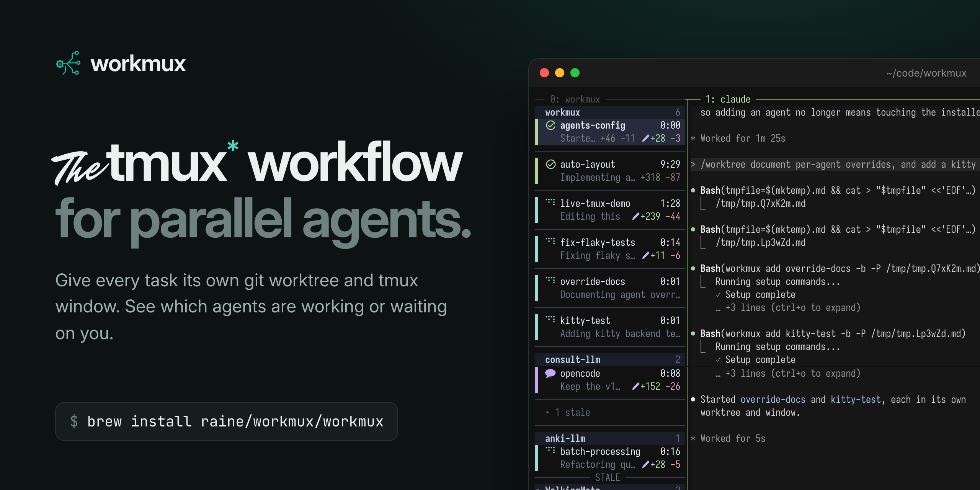
Task: Click the spinner icon beside kitty-test
Action: point(550,318)
